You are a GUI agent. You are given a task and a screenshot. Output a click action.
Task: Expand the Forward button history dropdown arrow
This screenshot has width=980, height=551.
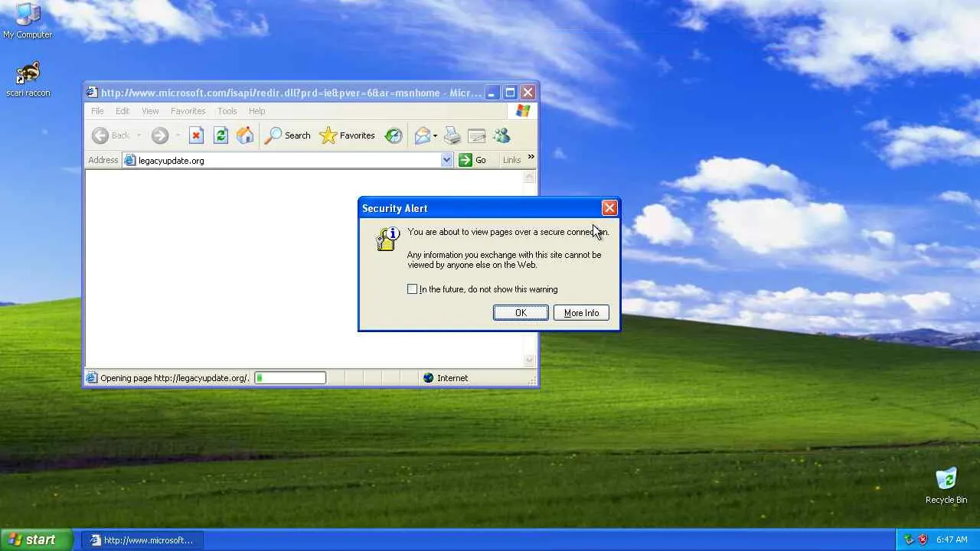pos(178,136)
